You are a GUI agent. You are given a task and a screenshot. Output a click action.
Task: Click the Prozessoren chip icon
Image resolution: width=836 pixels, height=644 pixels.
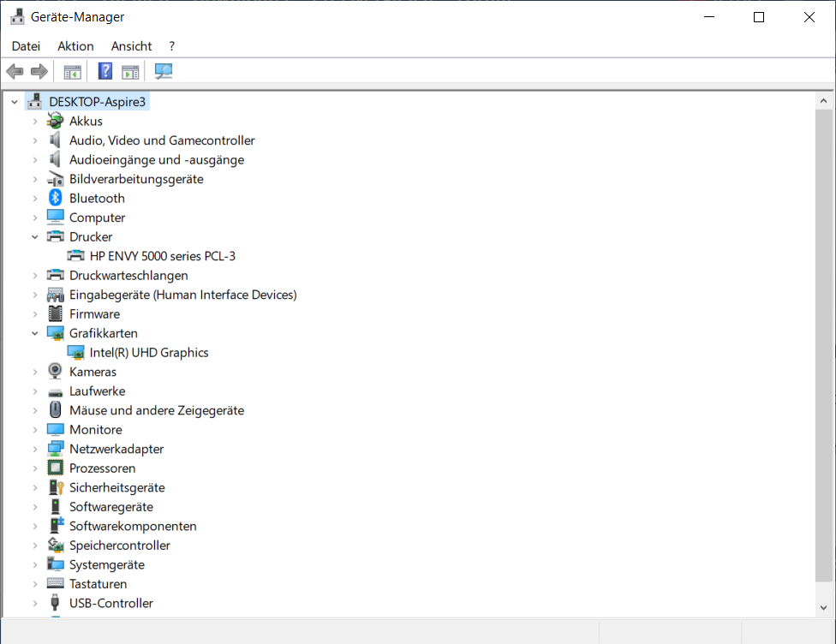55,468
